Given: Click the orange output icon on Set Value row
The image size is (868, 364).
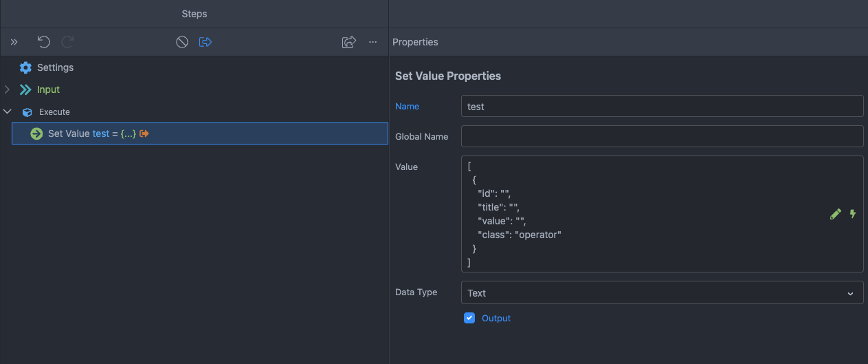Looking at the screenshot, I should pos(144,133).
